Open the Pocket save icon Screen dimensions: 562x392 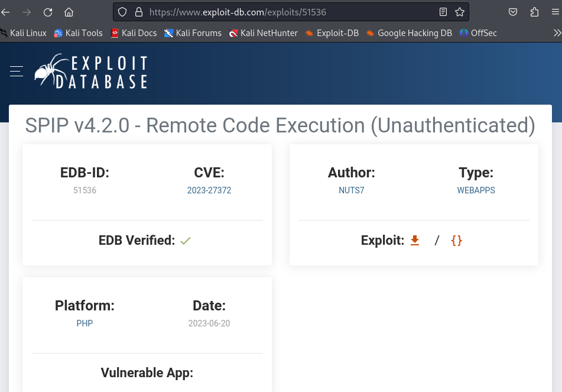click(513, 12)
